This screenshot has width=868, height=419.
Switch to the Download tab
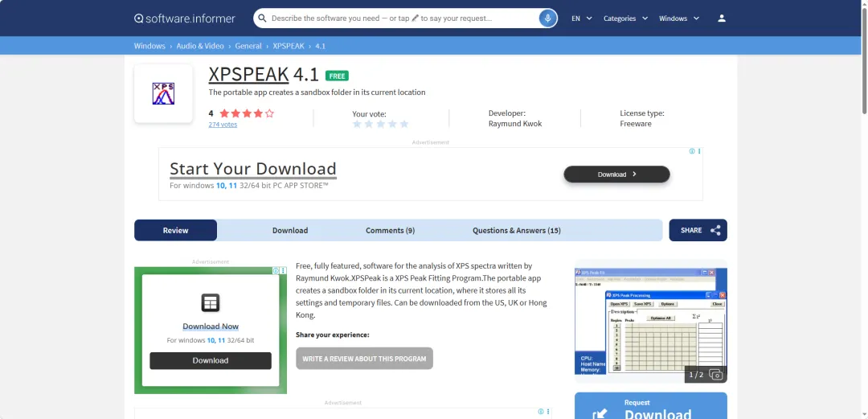(290, 231)
